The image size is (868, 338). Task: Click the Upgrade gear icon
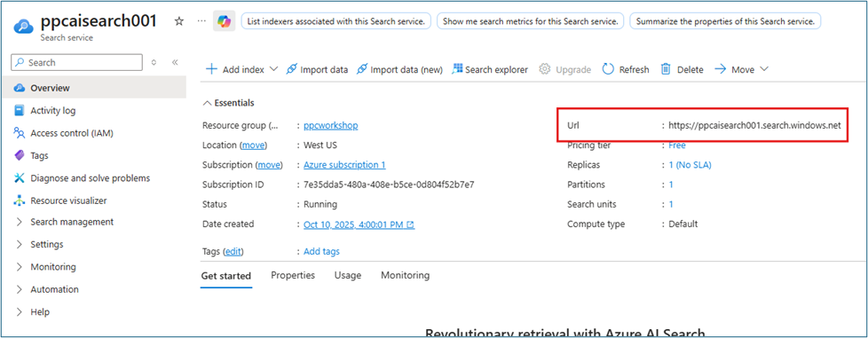(x=545, y=69)
